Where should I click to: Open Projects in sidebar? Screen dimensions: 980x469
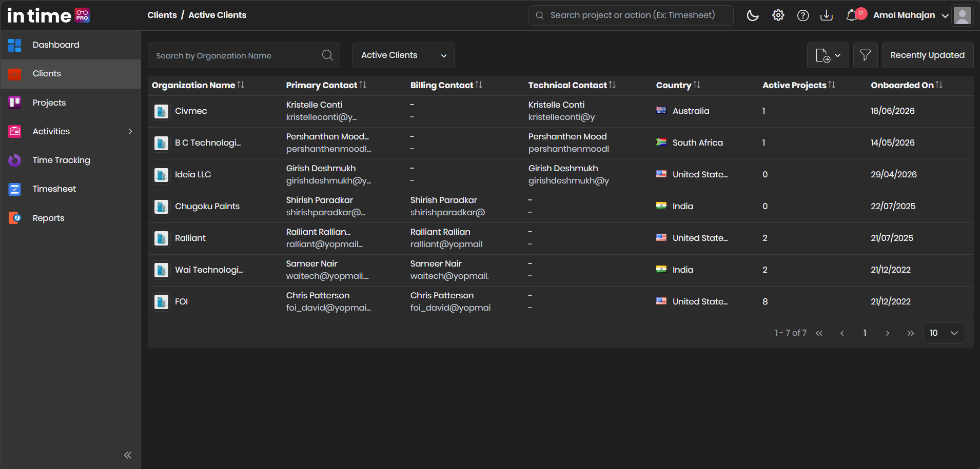pos(71,103)
